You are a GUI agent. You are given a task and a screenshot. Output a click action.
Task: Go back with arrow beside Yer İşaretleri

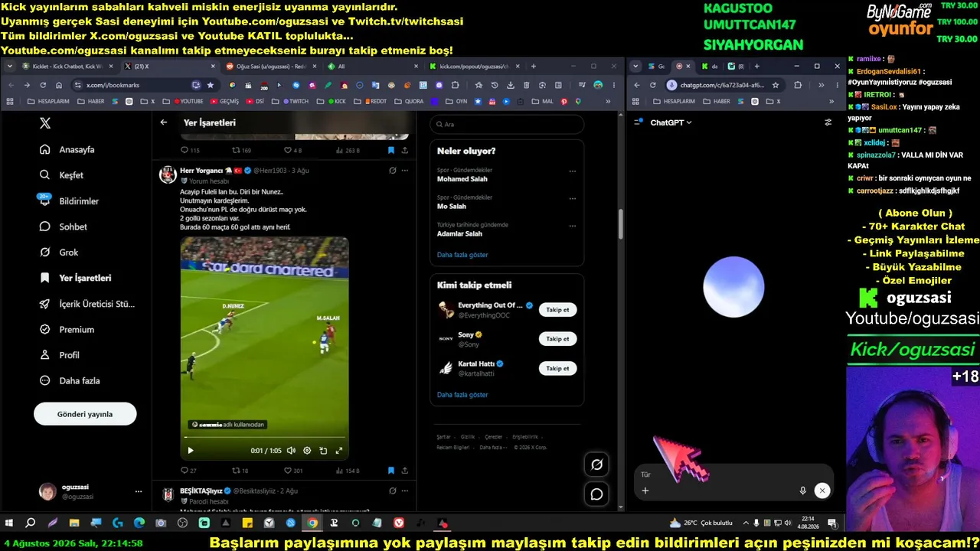[x=164, y=122]
